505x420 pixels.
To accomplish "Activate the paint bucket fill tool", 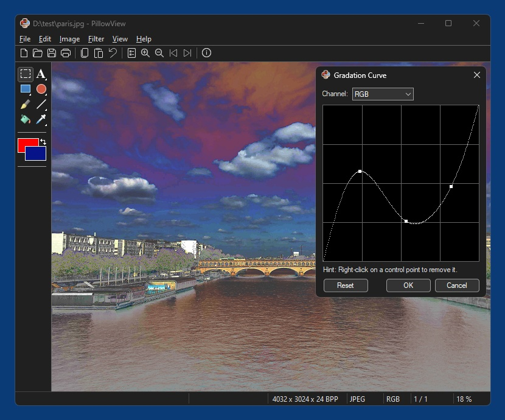I will coord(26,119).
